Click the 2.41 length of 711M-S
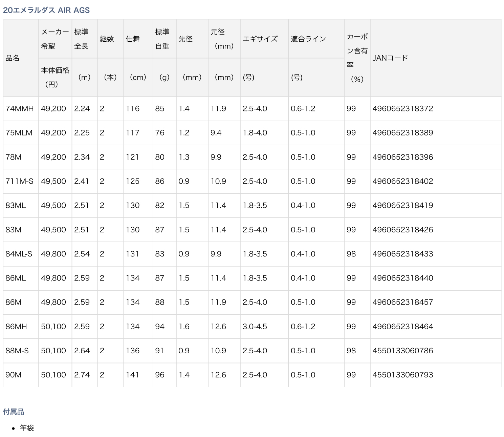Viewport: 504px width, 437px height. pyautogui.click(x=82, y=181)
